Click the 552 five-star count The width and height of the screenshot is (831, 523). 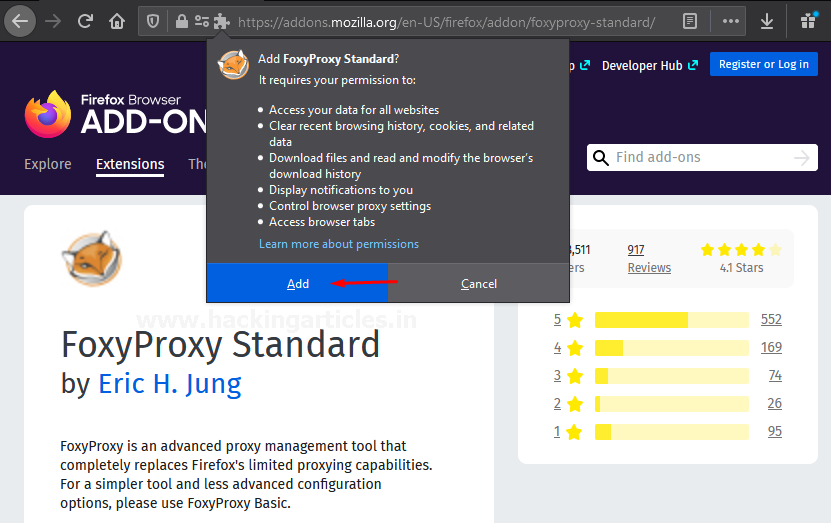click(x=771, y=319)
